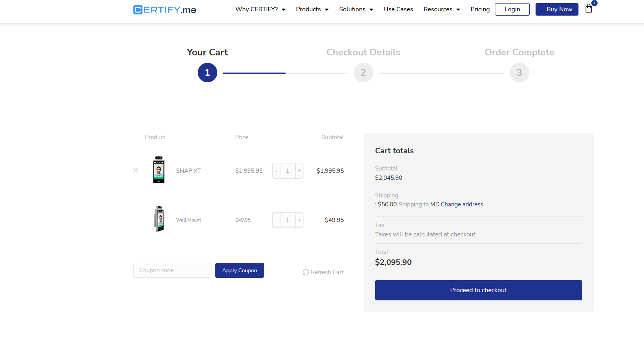Click Apply Coupon button
Image resolution: width=644 pixels, height=346 pixels.
pos(240,270)
